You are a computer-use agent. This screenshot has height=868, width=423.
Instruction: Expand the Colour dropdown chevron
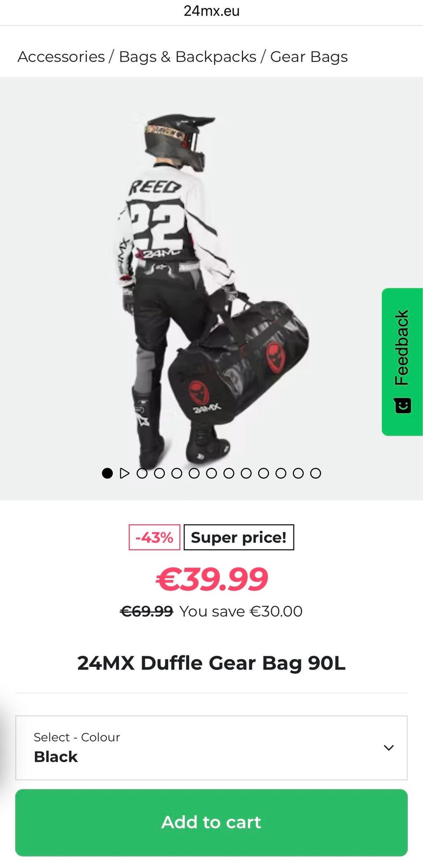[x=389, y=748]
